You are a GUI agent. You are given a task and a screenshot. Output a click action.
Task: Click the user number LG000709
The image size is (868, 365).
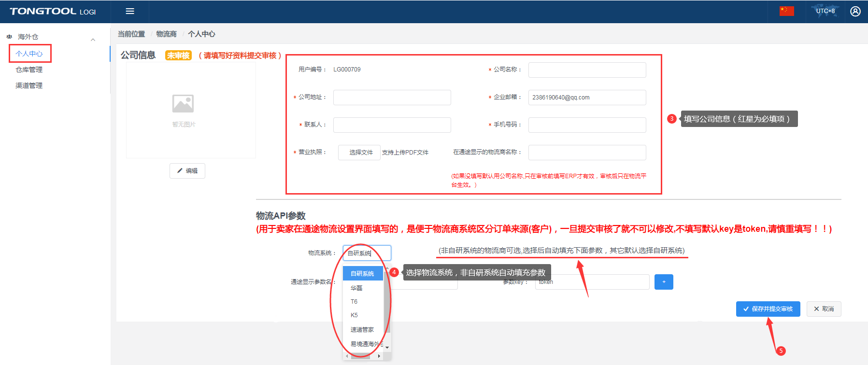tap(347, 70)
